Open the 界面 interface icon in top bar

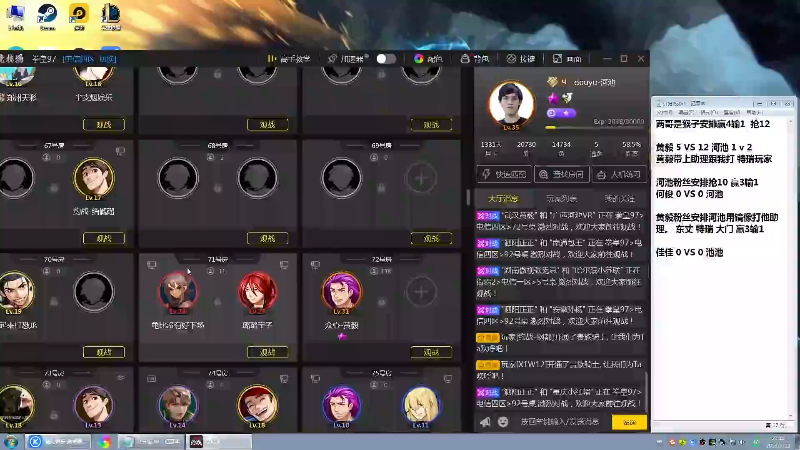click(557, 59)
